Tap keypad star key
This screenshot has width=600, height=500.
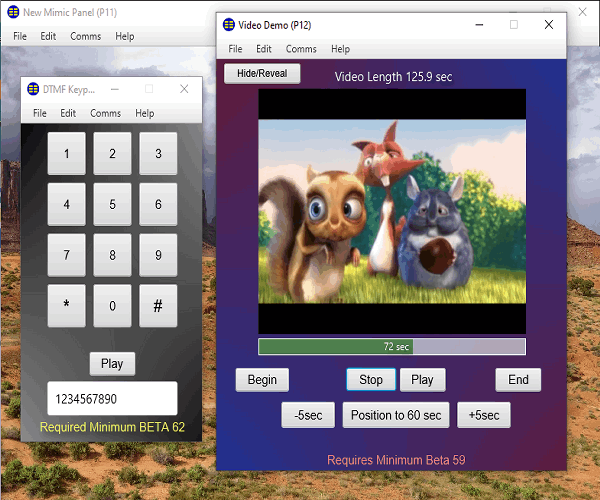click(x=67, y=306)
